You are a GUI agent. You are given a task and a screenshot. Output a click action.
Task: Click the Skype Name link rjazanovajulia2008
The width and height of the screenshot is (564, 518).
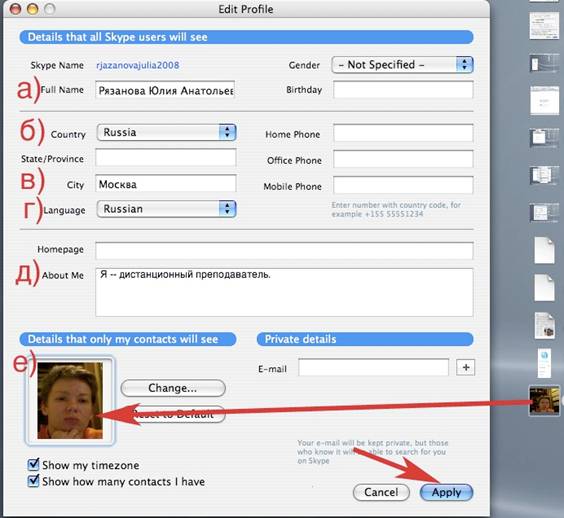click(x=137, y=65)
